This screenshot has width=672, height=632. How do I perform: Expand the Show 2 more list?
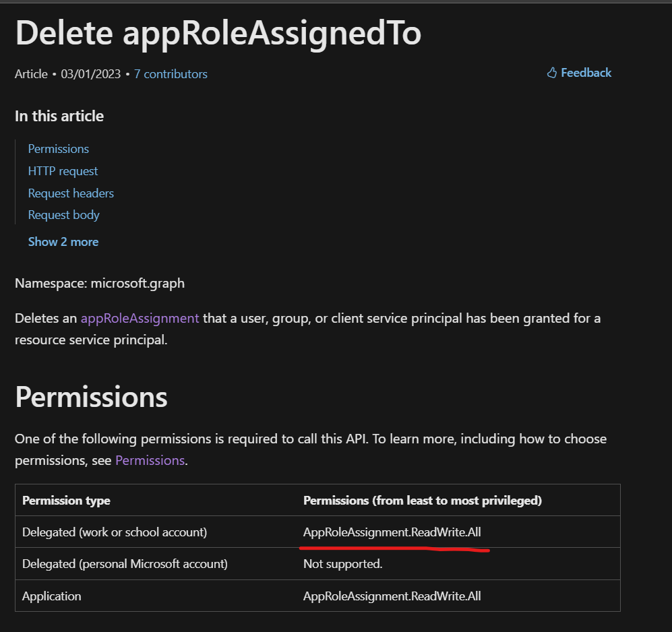point(63,242)
